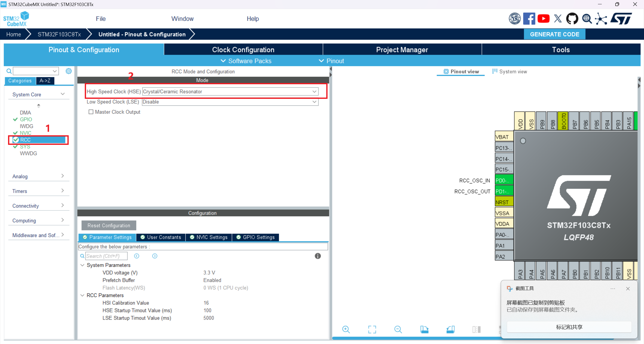The height and width of the screenshot is (344, 644).
Task: Click the fit-to-screen pinout icon
Action: point(372,329)
